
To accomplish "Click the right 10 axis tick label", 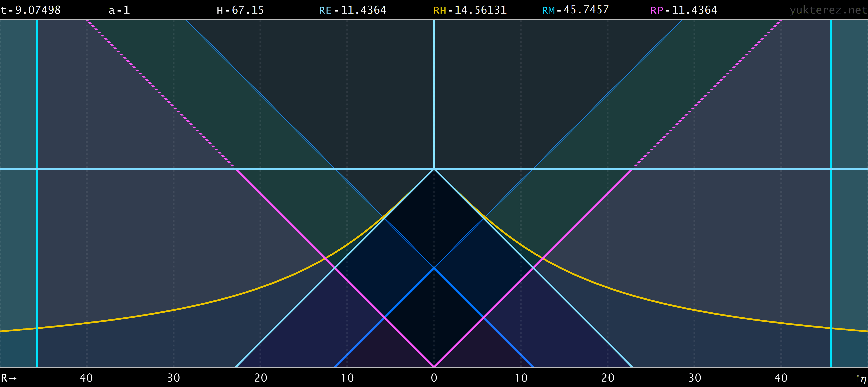I will pyautogui.click(x=521, y=378).
